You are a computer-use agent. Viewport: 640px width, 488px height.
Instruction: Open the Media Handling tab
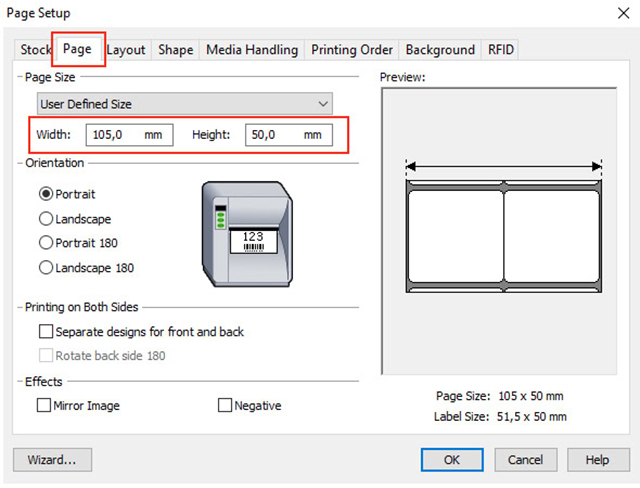(252, 49)
